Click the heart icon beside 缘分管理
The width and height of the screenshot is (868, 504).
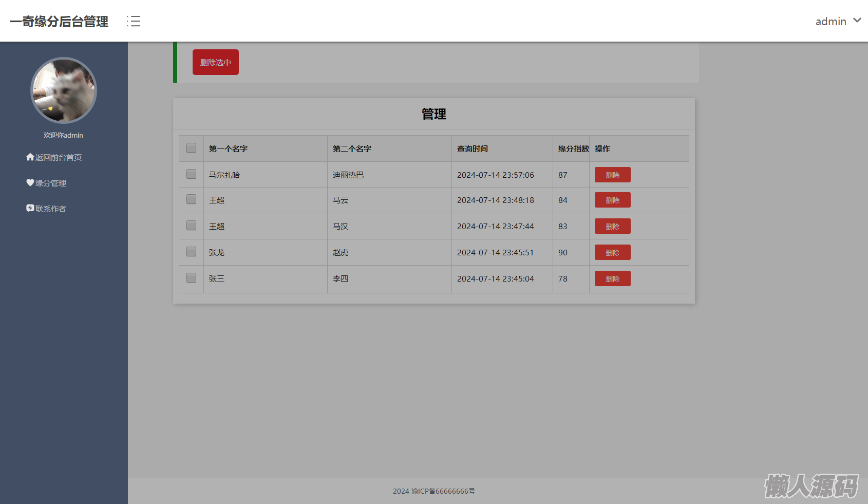coord(30,183)
